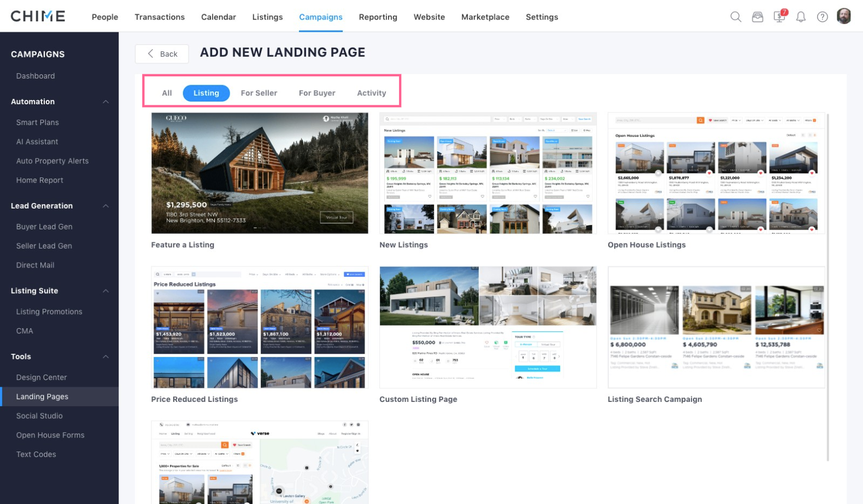This screenshot has width=863, height=504.
Task: Open the People menu
Action: point(105,17)
